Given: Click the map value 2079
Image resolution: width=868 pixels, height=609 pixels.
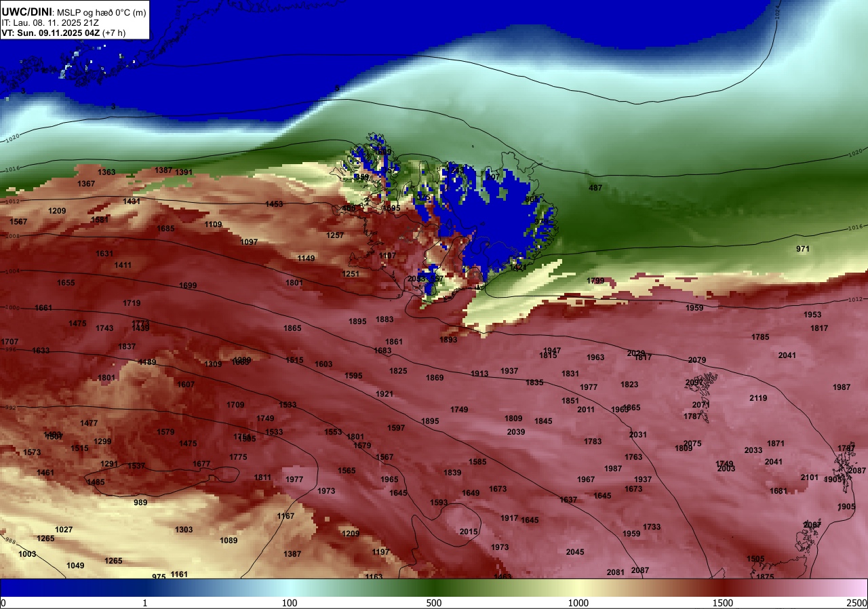Looking at the screenshot, I should [697, 360].
